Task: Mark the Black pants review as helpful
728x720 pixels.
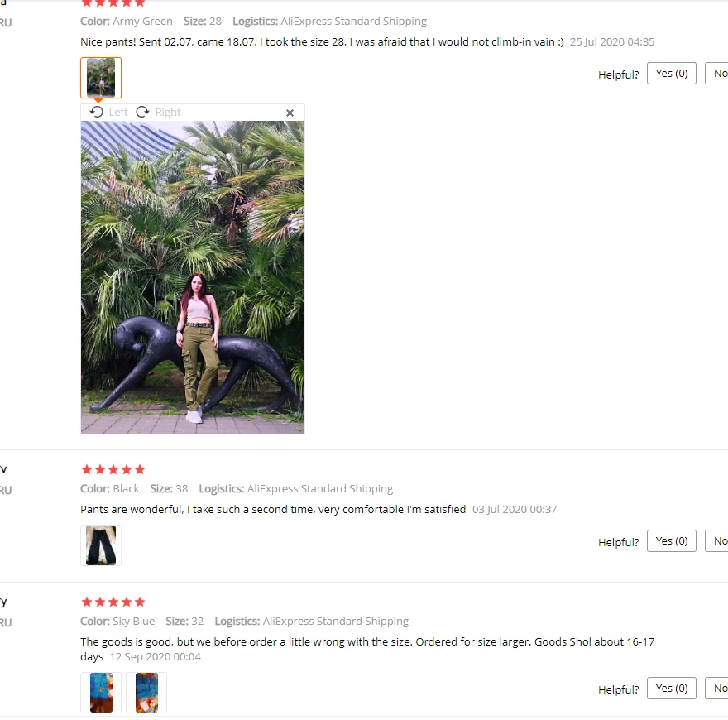Action: tap(672, 541)
